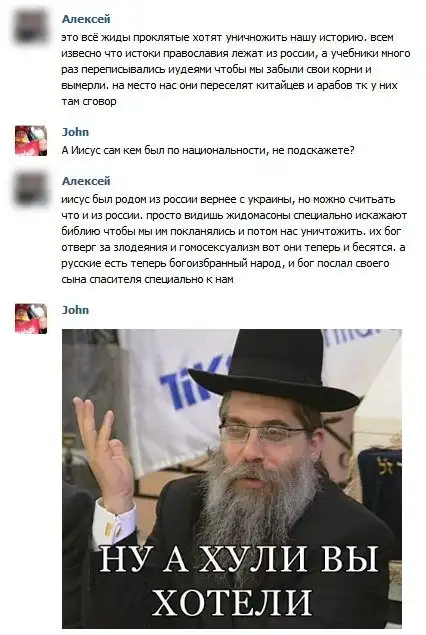Click John's avatar next to the image post

(x=31, y=318)
